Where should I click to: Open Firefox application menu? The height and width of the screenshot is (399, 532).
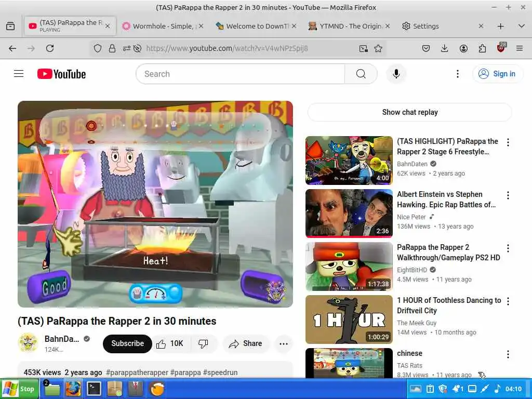[x=520, y=48]
